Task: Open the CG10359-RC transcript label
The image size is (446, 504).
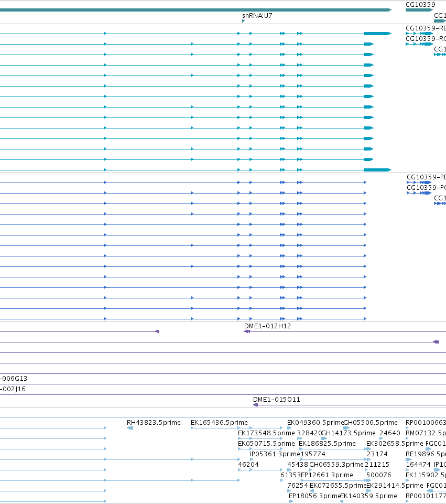Action: [x=426, y=39]
